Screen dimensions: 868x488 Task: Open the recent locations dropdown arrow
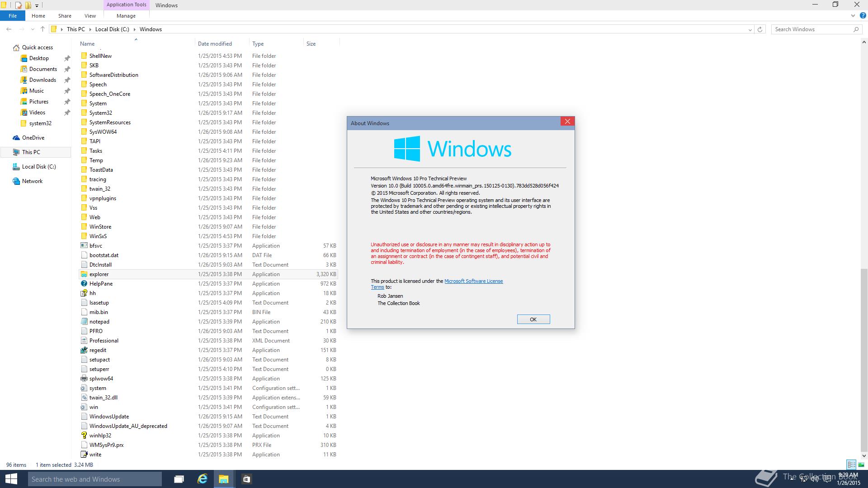pyautogui.click(x=33, y=29)
